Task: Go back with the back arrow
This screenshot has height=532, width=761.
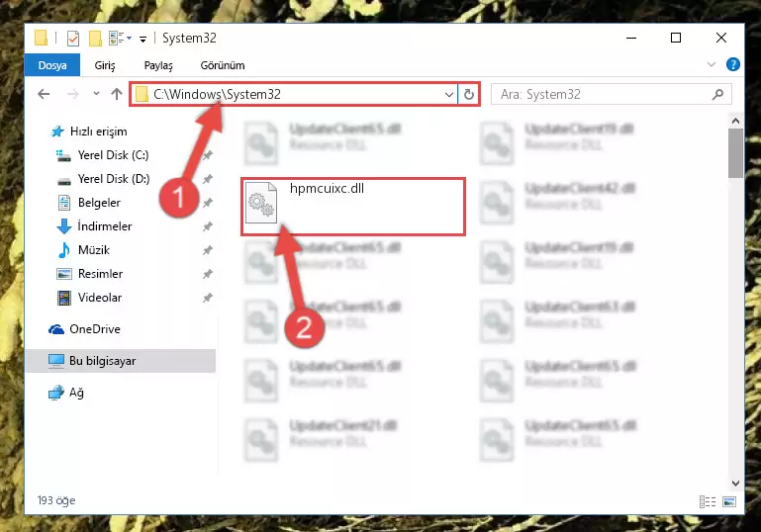Action: tap(44, 94)
